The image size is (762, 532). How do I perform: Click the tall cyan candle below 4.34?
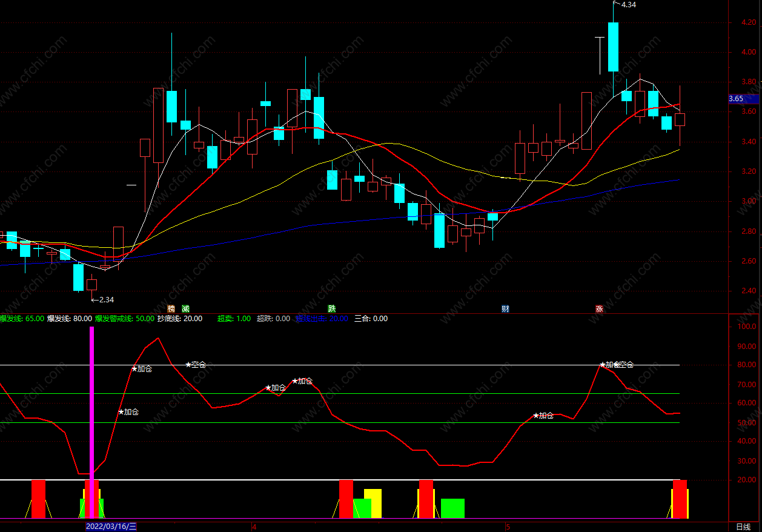click(613, 47)
